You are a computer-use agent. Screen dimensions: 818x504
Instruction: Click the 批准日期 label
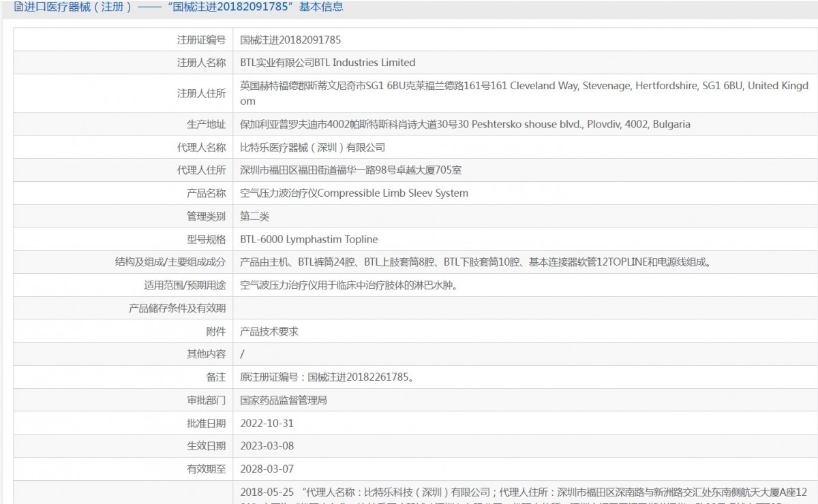click(206, 423)
